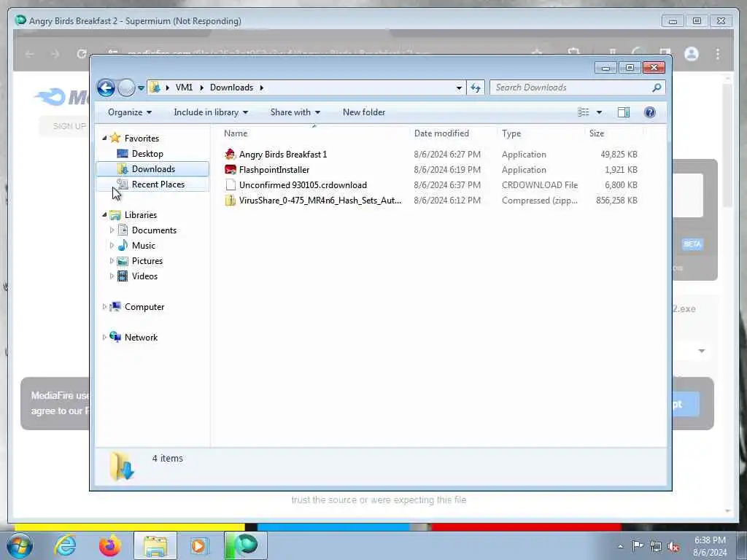The width and height of the screenshot is (747, 560).
Task: Select Downloads under Favorites
Action: (x=153, y=169)
